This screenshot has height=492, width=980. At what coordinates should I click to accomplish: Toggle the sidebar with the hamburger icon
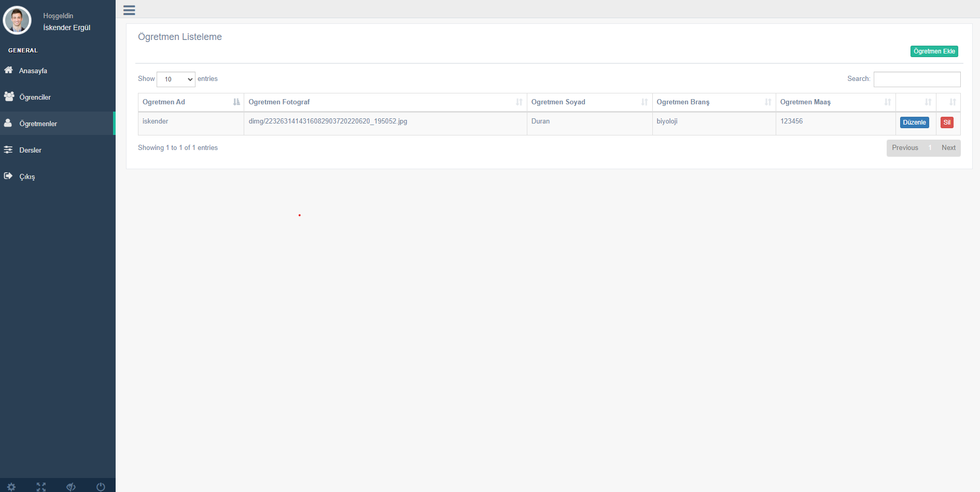129,10
